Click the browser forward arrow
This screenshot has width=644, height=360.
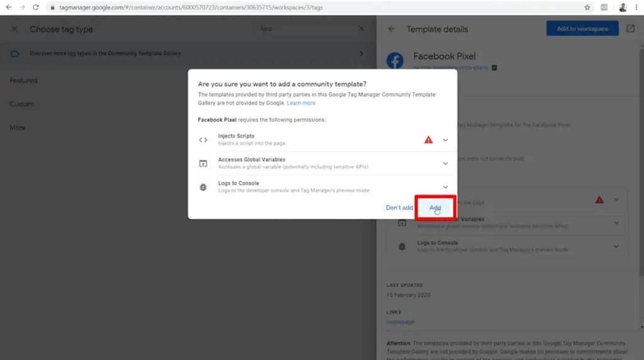coord(22,8)
